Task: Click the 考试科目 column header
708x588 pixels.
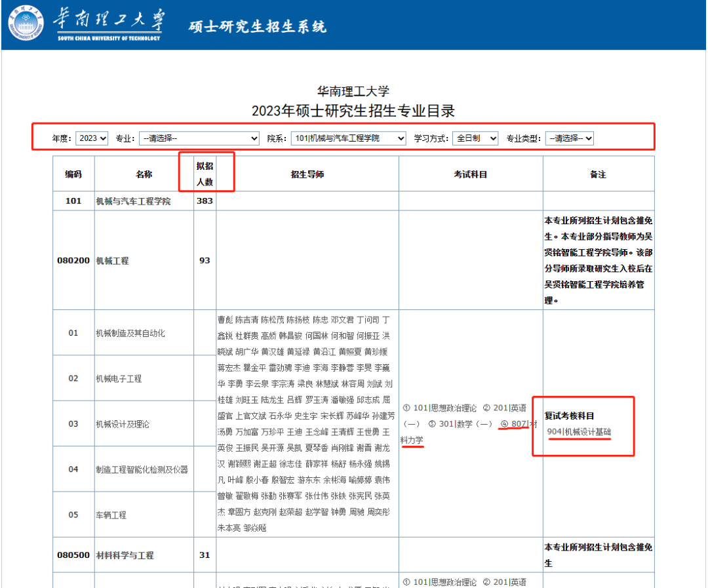Action: 471,174
